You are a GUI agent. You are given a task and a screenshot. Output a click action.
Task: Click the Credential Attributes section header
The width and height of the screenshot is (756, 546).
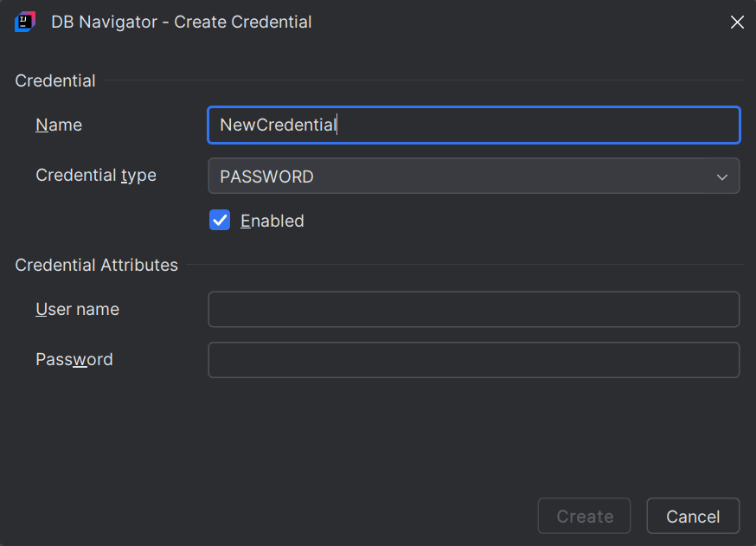pos(96,265)
